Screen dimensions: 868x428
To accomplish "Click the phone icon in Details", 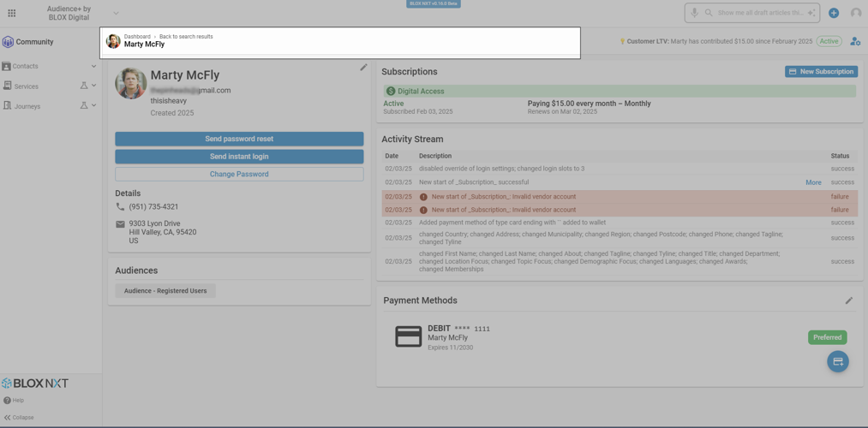I will 120,207.
